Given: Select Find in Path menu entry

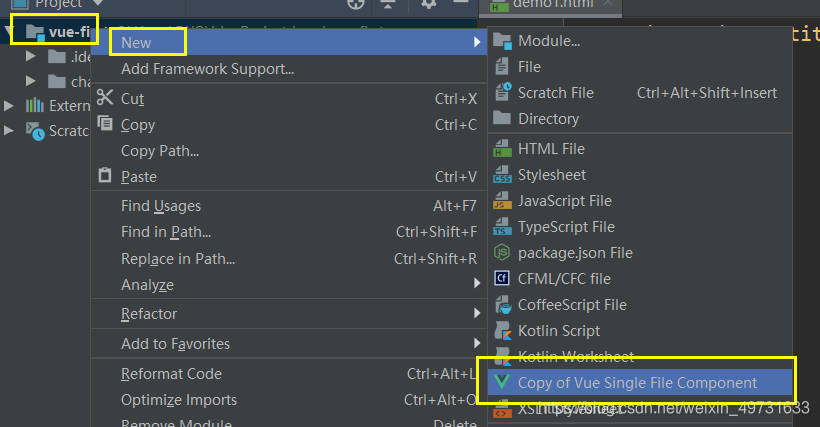Looking at the screenshot, I should click(166, 232).
